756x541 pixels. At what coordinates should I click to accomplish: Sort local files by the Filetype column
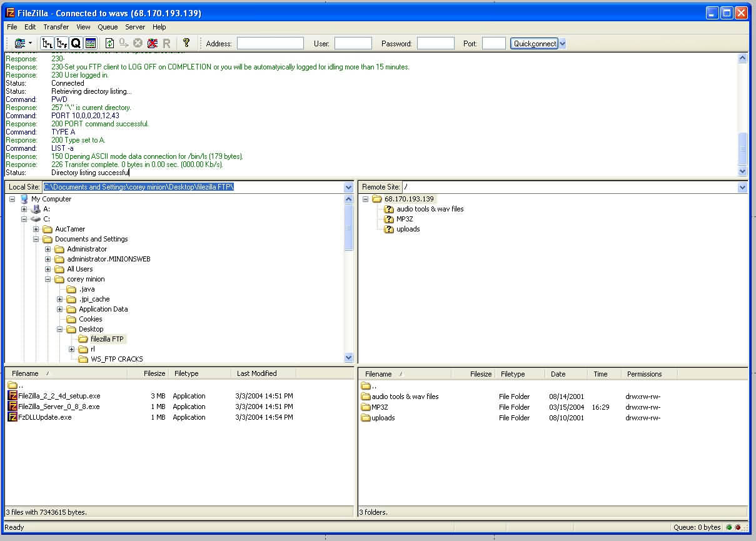pos(201,373)
